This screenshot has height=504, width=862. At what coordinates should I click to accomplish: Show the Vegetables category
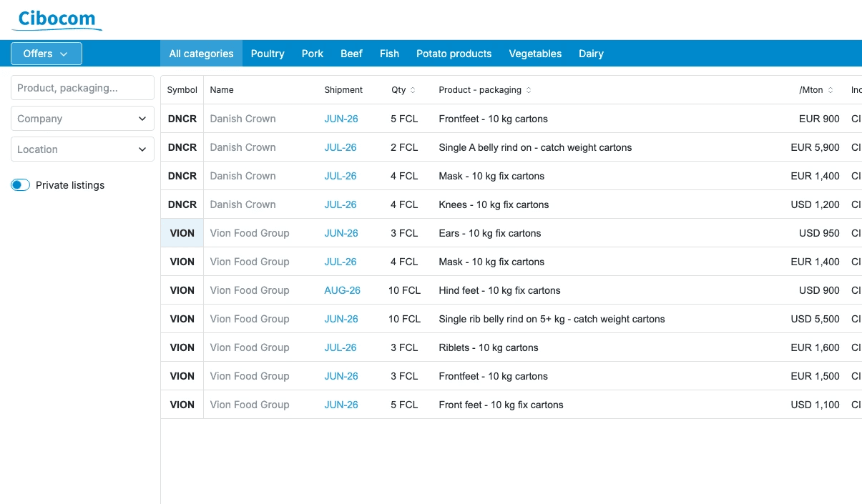(535, 54)
